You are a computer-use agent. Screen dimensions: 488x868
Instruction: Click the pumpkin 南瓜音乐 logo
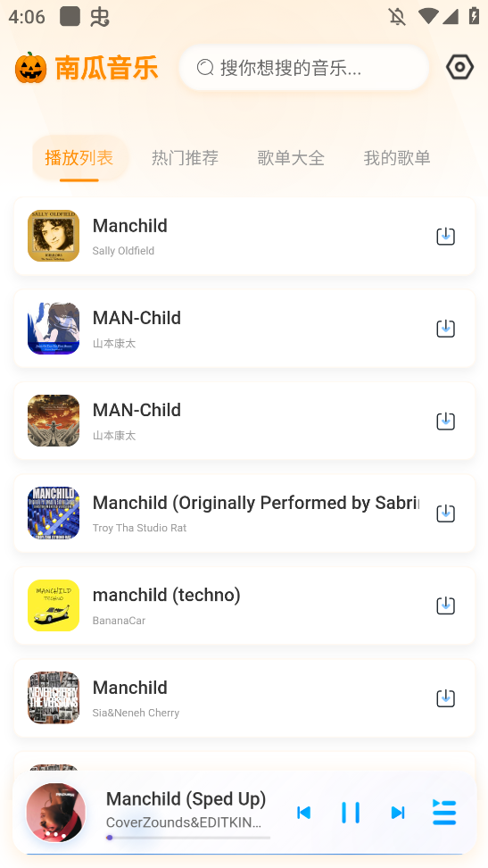[x=87, y=68]
